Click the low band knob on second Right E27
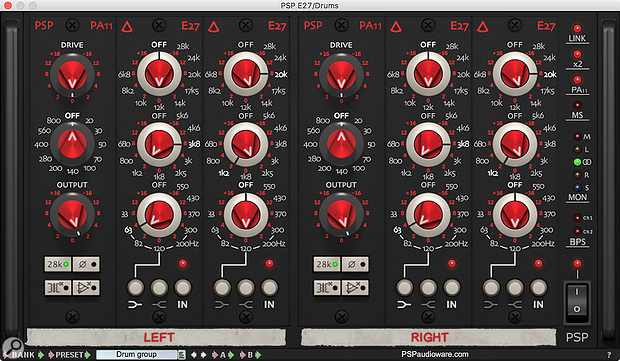The width and height of the screenshot is (620, 361). point(515,215)
